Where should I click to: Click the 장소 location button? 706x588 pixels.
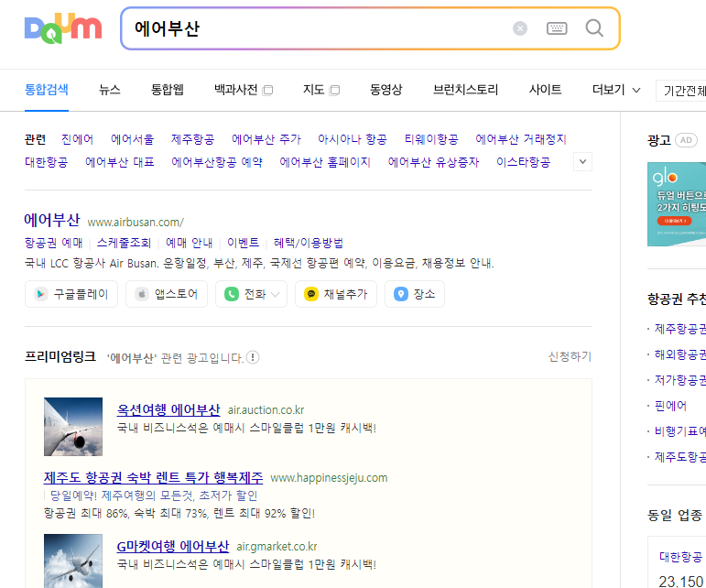point(415,294)
